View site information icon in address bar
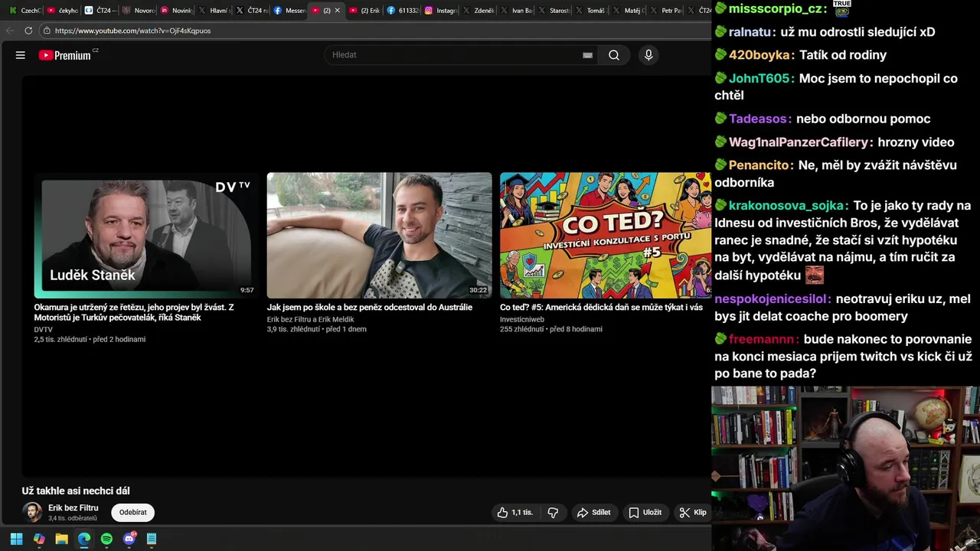This screenshot has height=551, width=980. pyautogui.click(x=47, y=31)
